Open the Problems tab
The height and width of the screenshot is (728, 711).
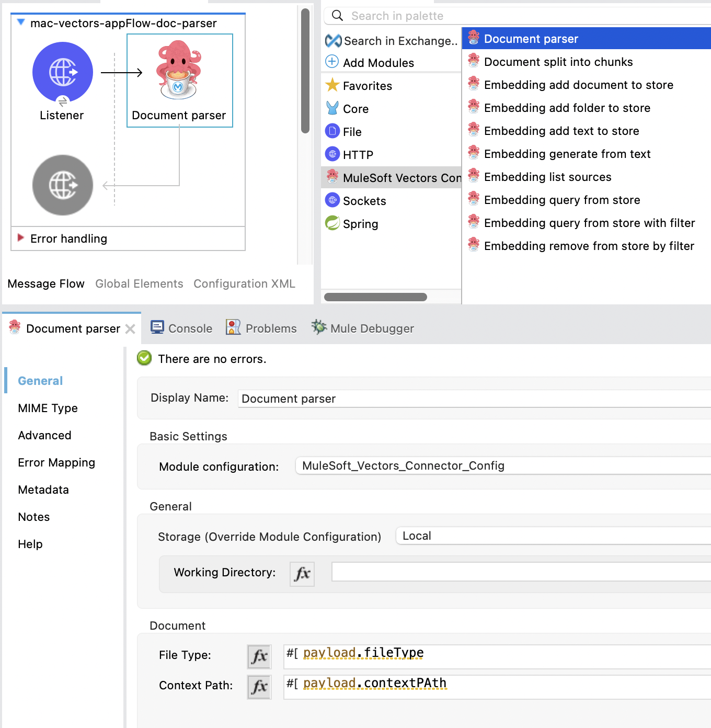click(261, 328)
